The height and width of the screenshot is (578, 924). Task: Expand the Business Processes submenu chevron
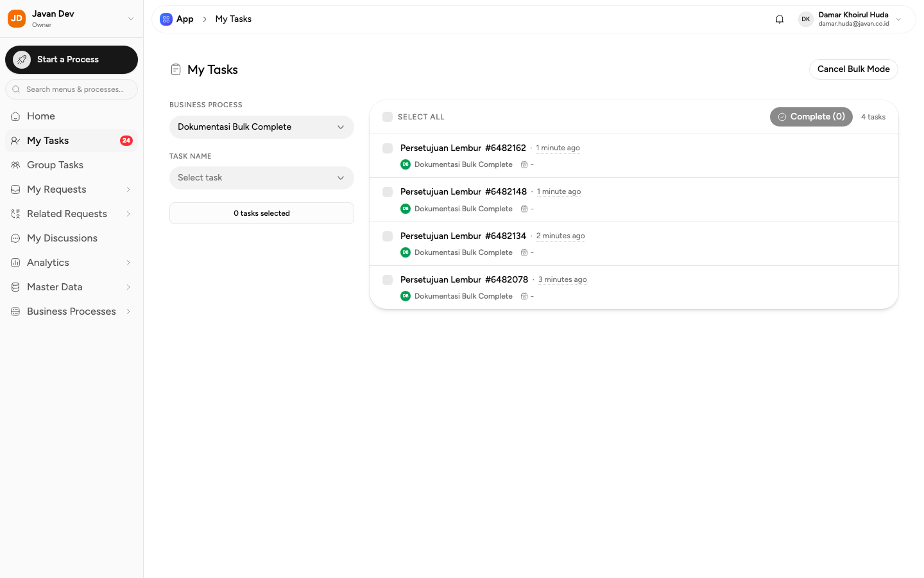point(128,311)
